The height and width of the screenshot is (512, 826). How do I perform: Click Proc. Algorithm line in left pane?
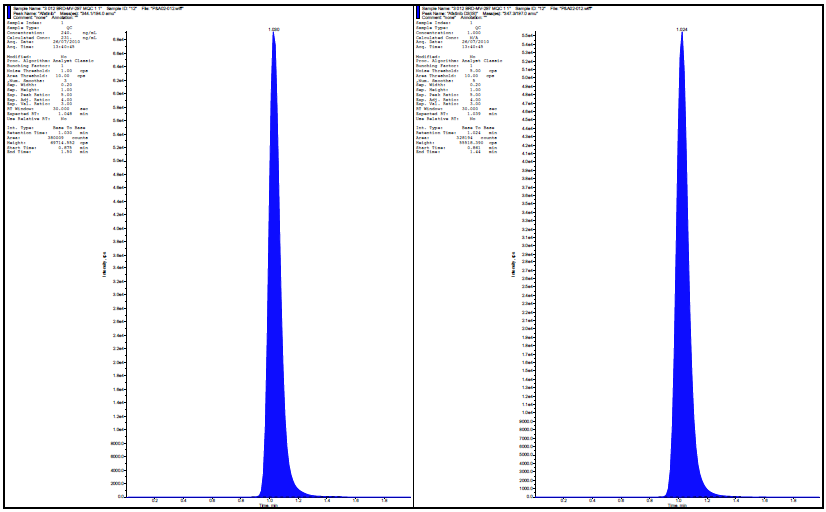(55, 60)
